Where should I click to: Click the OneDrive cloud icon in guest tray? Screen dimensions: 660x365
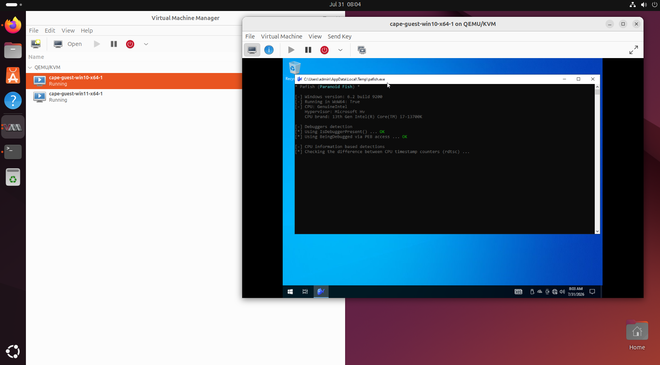pos(540,292)
